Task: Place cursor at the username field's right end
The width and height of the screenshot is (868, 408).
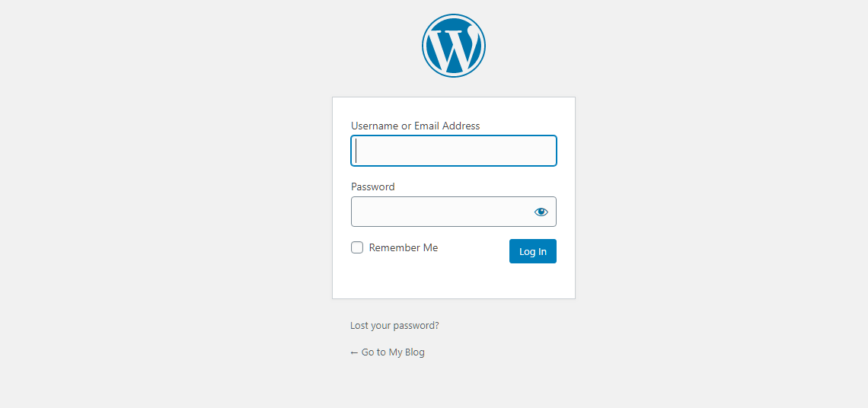Action: pos(550,151)
